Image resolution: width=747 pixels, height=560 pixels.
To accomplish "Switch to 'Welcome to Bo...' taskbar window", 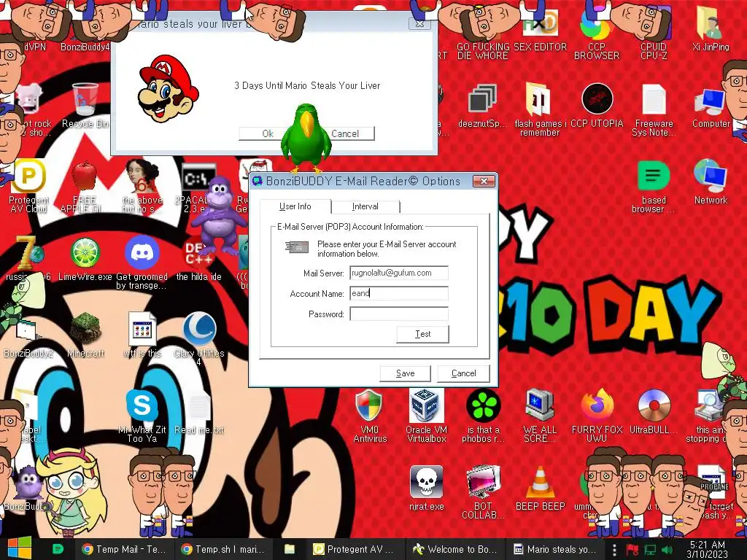I will pos(455,549).
